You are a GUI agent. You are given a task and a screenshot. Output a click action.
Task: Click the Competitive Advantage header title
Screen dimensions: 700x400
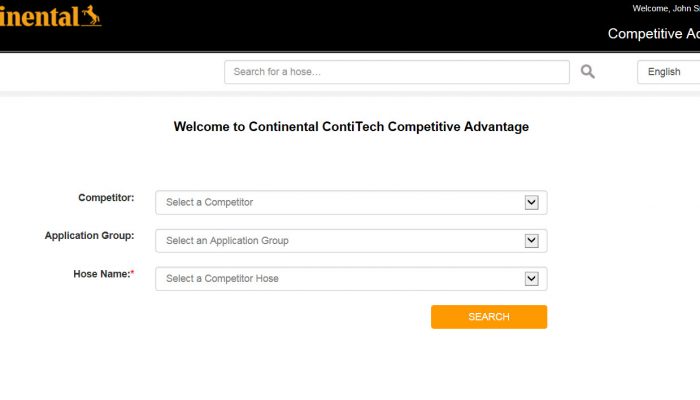653,34
